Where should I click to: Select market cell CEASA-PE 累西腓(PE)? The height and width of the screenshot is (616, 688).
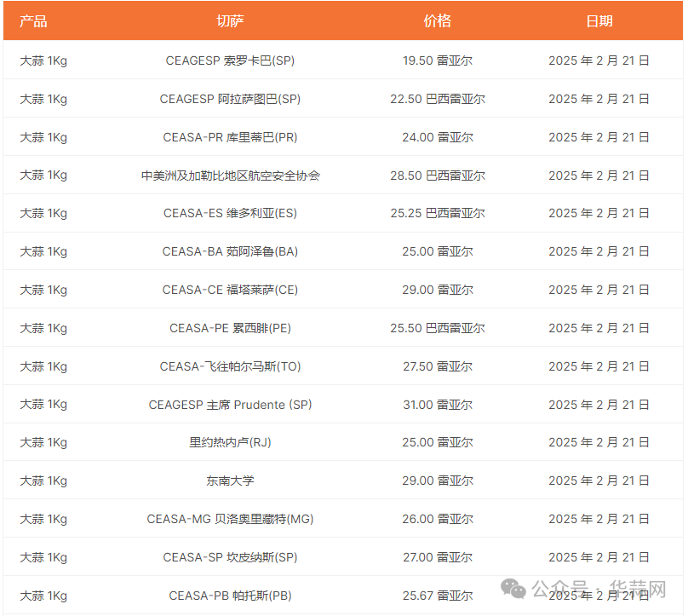[230, 328]
